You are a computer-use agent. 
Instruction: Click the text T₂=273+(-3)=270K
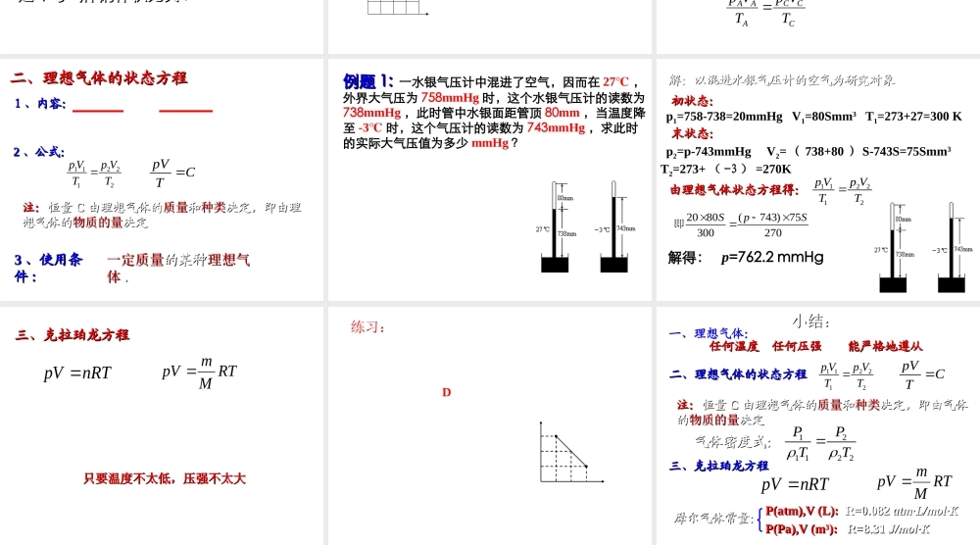(726, 169)
